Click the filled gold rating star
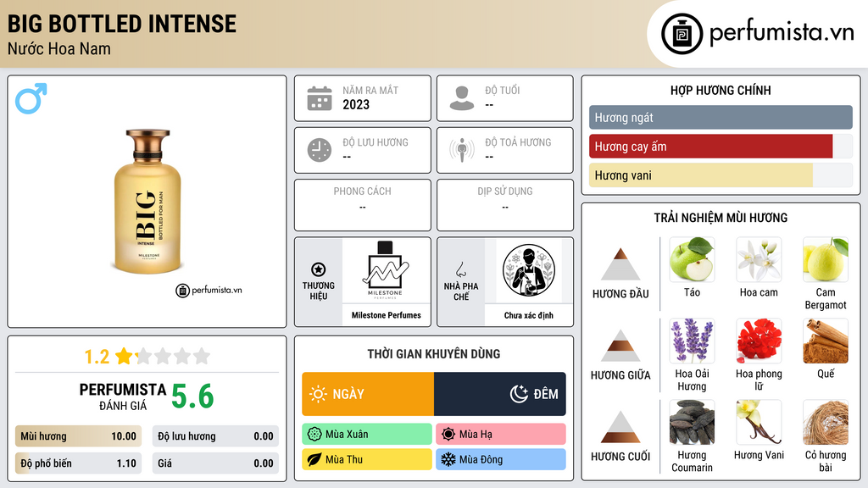 [x=124, y=356]
